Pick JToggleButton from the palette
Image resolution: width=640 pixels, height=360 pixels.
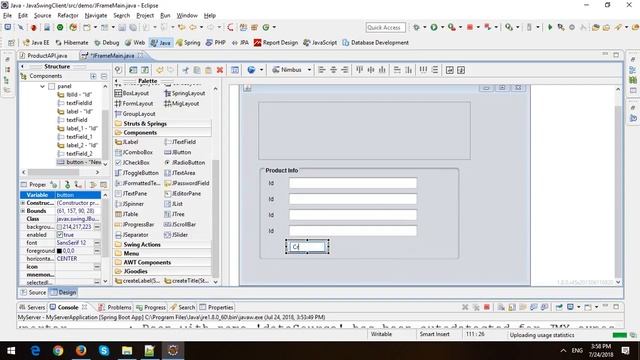[137, 173]
